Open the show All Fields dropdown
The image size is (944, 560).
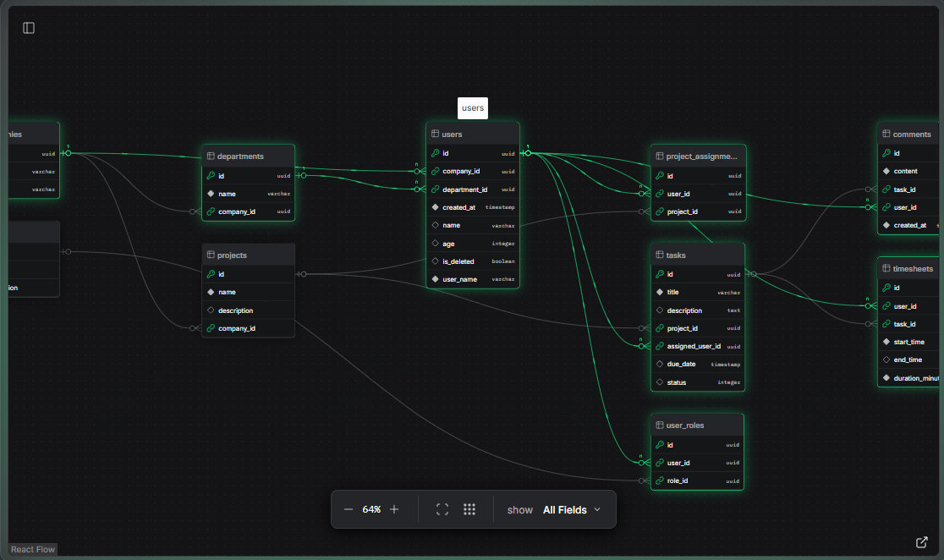tap(572, 510)
